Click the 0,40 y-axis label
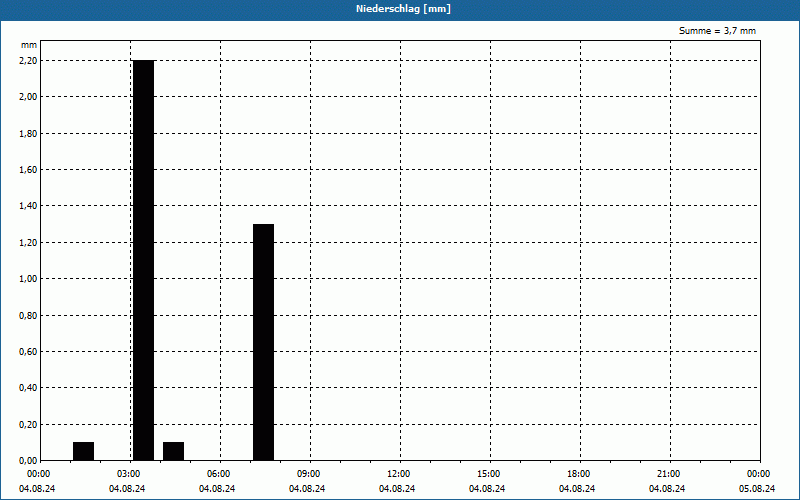Image resolution: width=800 pixels, height=500 pixels. point(29,388)
